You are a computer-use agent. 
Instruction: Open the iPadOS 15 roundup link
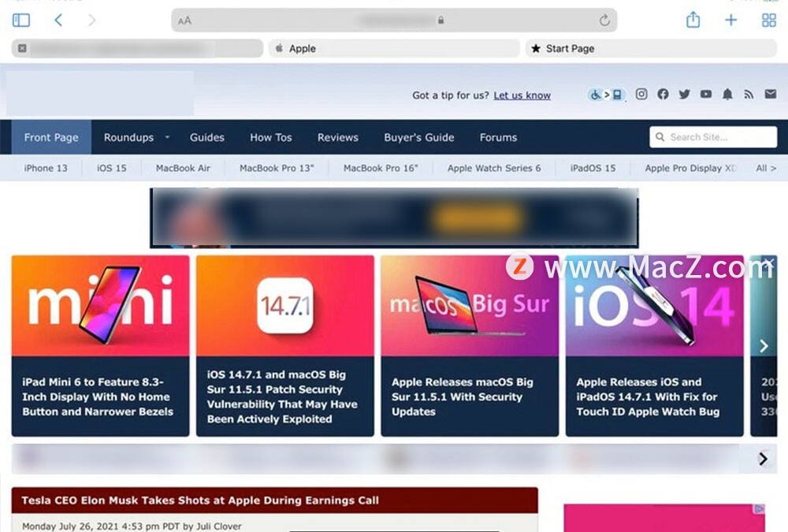(593, 168)
